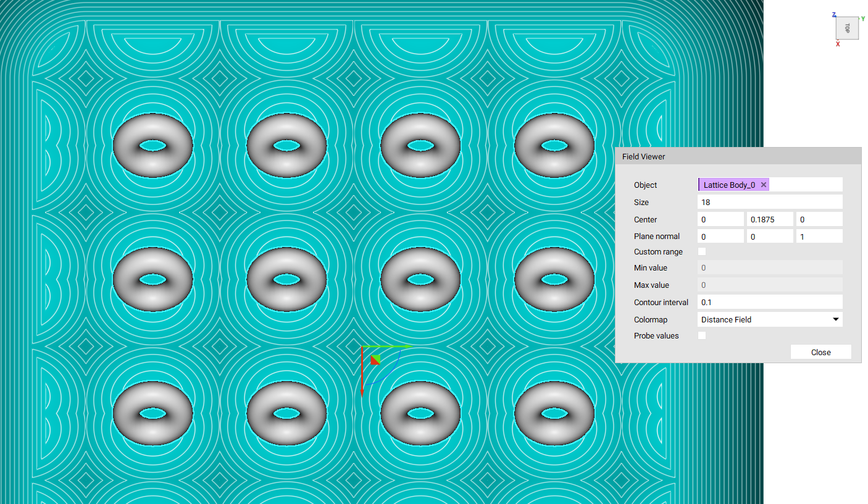Click the Plane normal Y field
The image size is (868, 504).
pos(770,236)
